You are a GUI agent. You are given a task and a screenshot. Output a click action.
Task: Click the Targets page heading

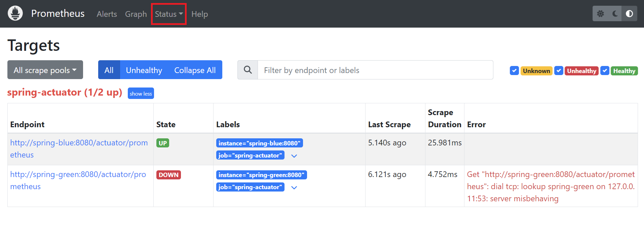34,45
